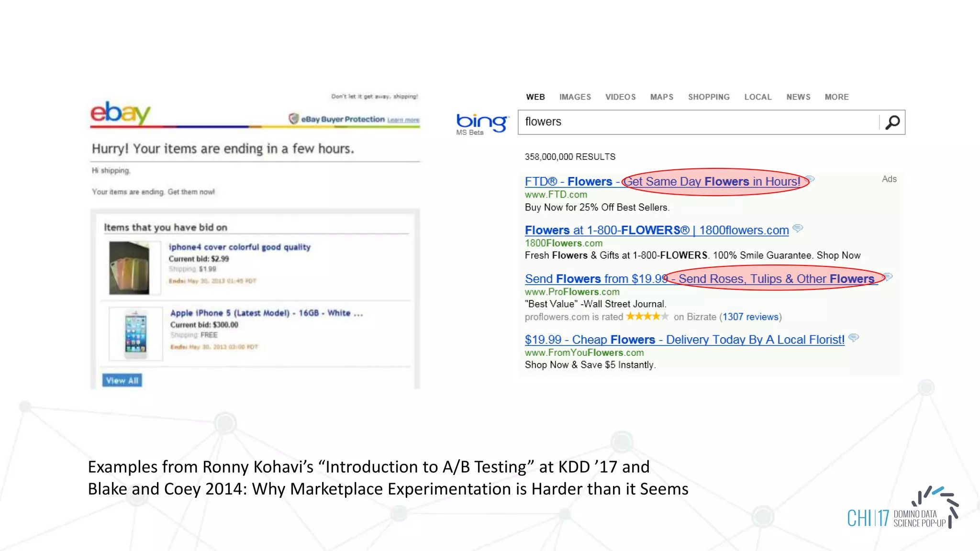Click the MS Beta label under Bing
The height and width of the screenshot is (551, 980).
(x=469, y=132)
